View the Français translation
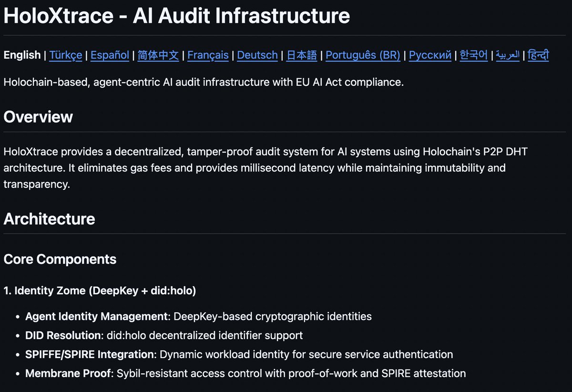The width and height of the screenshot is (572, 392). (208, 55)
